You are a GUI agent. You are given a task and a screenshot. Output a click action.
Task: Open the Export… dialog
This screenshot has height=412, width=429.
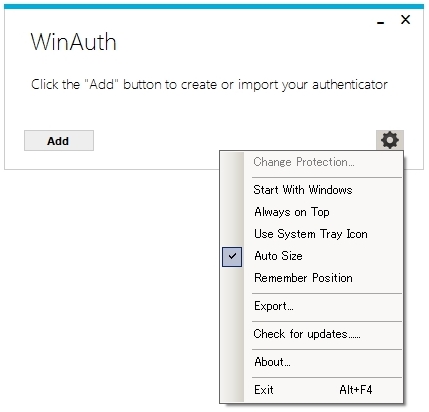[311, 306]
